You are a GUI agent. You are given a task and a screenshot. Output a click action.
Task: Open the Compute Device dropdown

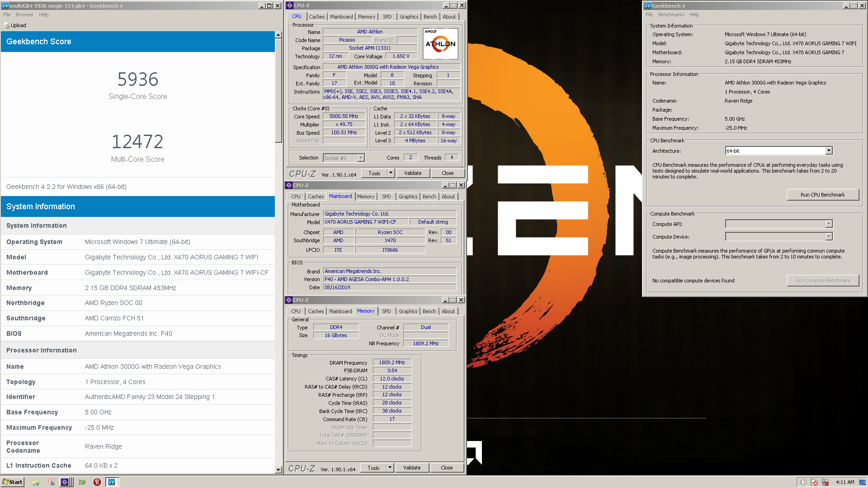pyautogui.click(x=829, y=237)
